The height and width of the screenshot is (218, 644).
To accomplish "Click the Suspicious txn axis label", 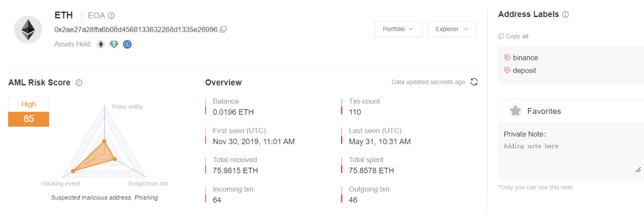I will click(148, 184).
